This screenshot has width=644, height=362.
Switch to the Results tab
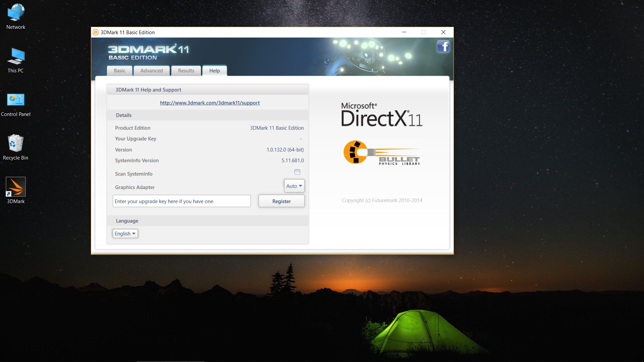[x=186, y=71]
